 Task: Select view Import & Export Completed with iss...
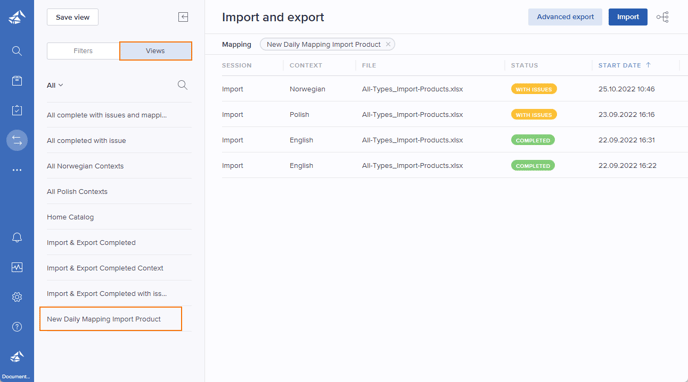pyautogui.click(x=107, y=293)
